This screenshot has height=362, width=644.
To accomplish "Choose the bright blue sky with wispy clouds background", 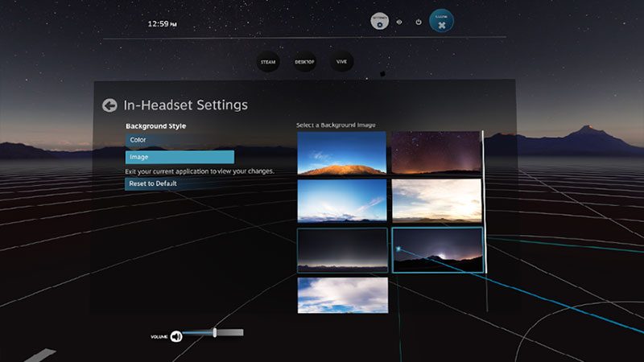I will [341, 200].
